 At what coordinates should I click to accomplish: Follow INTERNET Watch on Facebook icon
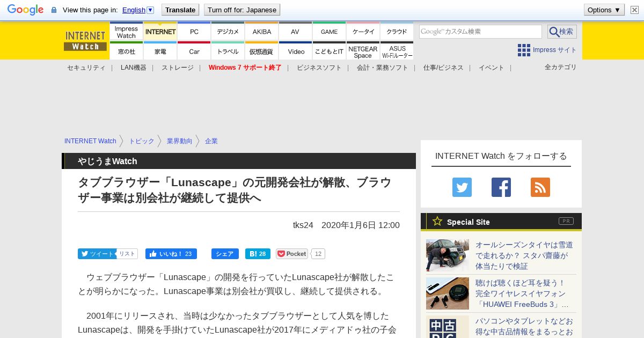coord(501,187)
